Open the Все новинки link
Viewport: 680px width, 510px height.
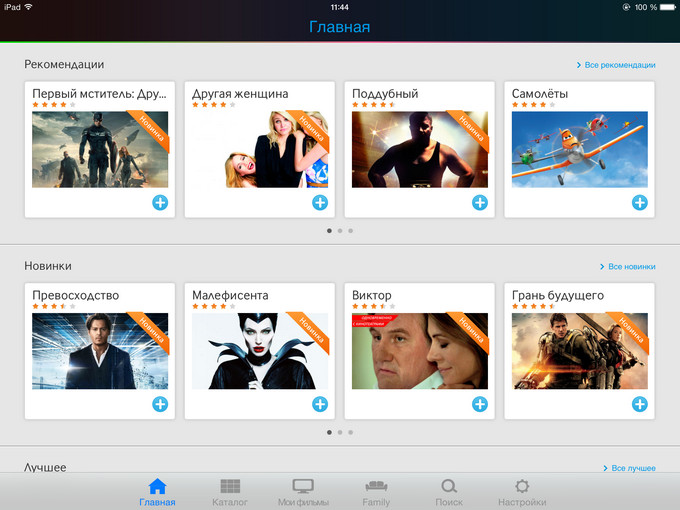click(x=628, y=267)
